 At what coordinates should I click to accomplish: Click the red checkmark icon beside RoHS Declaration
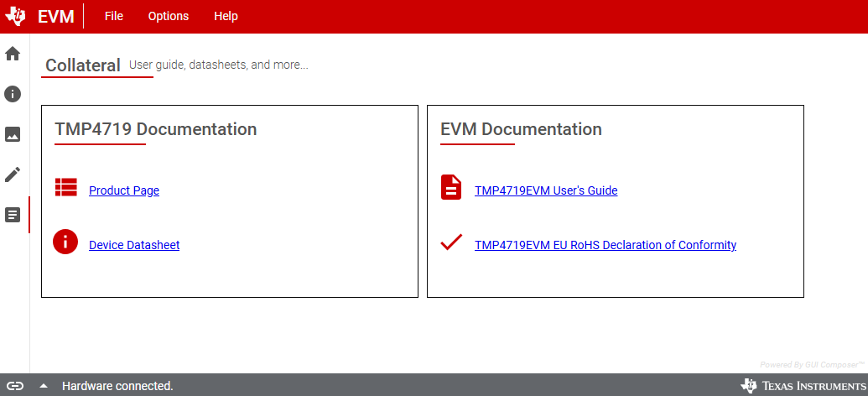point(451,242)
